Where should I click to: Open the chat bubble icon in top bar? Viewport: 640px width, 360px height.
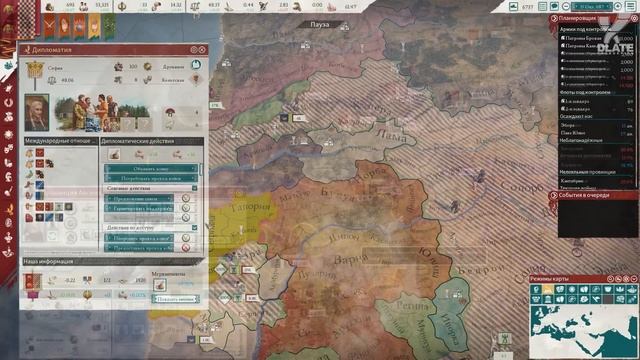[x=554, y=7]
